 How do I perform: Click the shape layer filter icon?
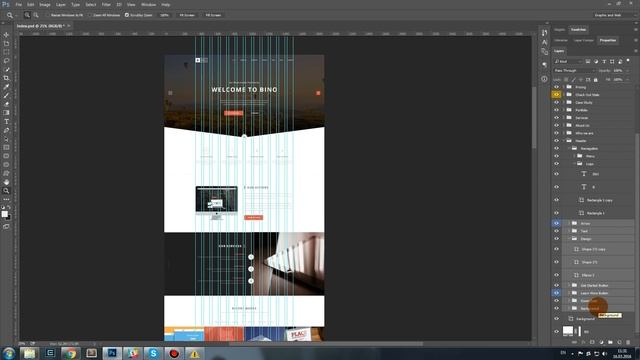coord(612,61)
